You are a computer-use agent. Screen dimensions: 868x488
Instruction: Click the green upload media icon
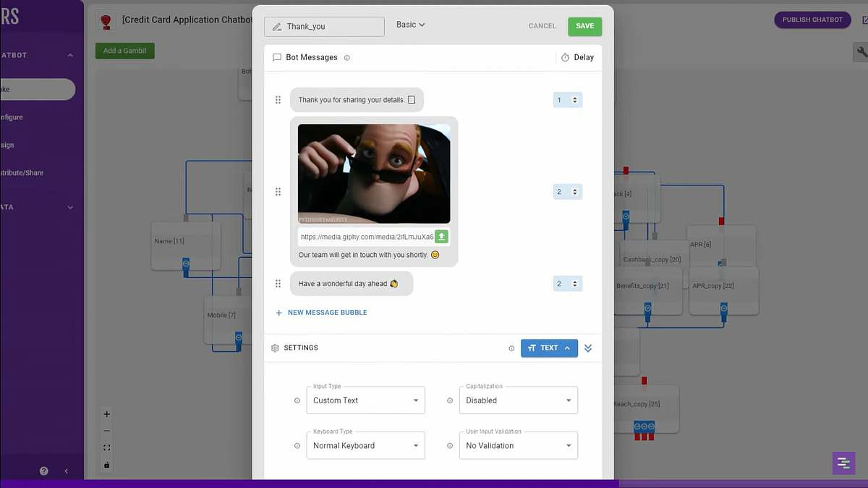coord(442,237)
